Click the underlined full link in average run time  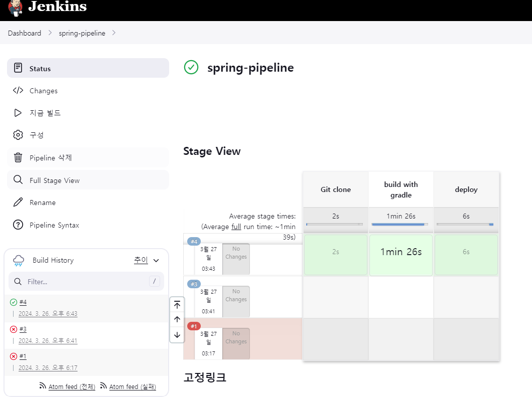(x=236, y=227)
